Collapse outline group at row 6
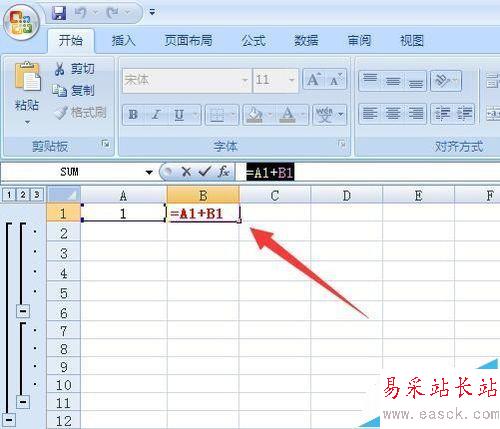 tap(23, 311)
